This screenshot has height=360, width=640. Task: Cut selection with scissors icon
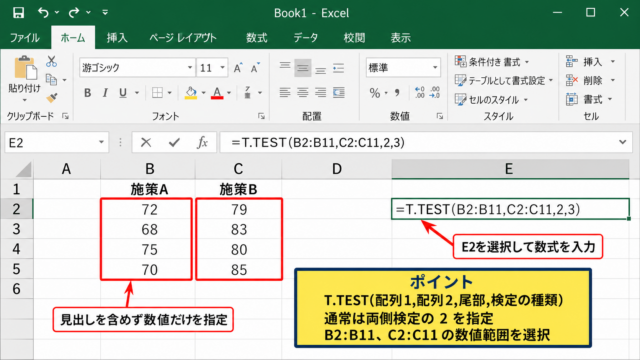click(51, 62)
